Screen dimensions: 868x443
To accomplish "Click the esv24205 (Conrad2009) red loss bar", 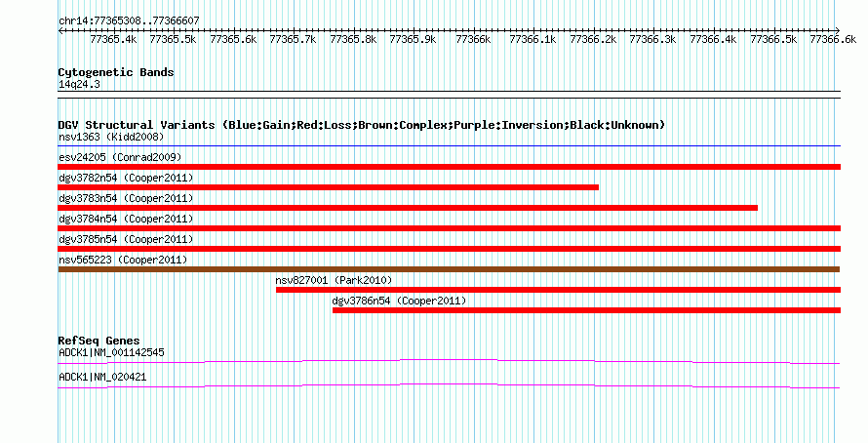I will pos(449,167).
